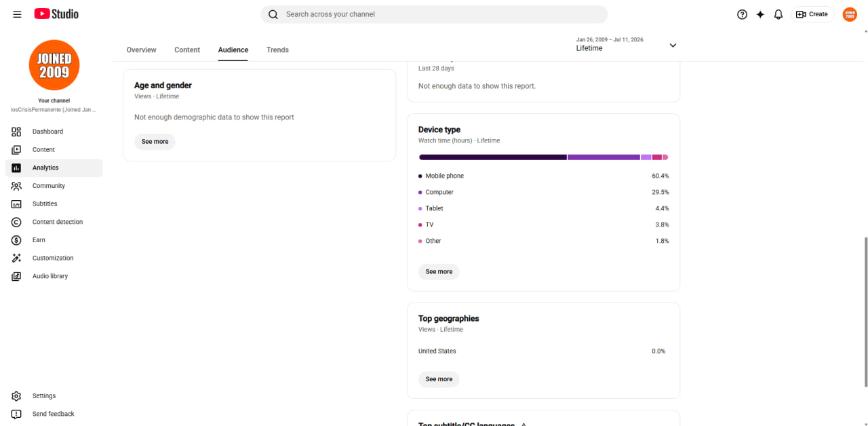Switch to the Trends tab
The height and width of the screenshot is (426, 868).
click(277, 50)
